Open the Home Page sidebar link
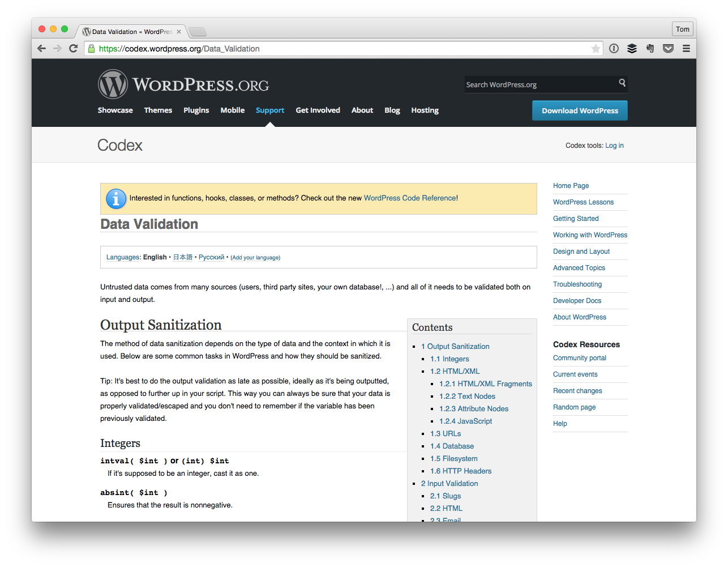This screenshot has width=728, height=567. pos(571,186)
